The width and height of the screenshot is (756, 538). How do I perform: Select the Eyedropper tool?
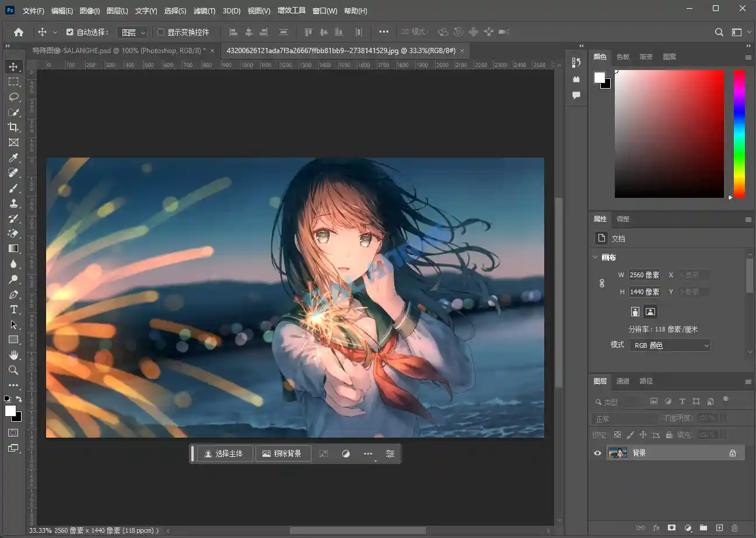[x=14, y=158]
